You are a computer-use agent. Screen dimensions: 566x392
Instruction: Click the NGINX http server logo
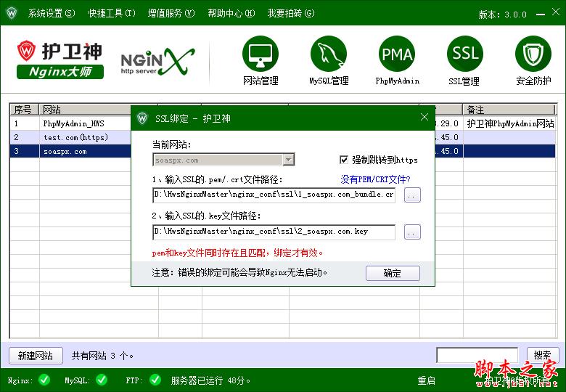(157, 62)
